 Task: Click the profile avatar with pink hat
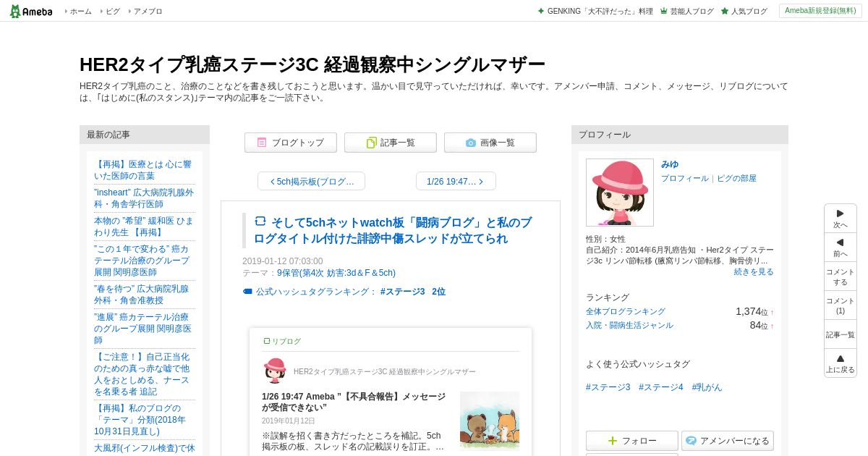(x=620, y=193)
